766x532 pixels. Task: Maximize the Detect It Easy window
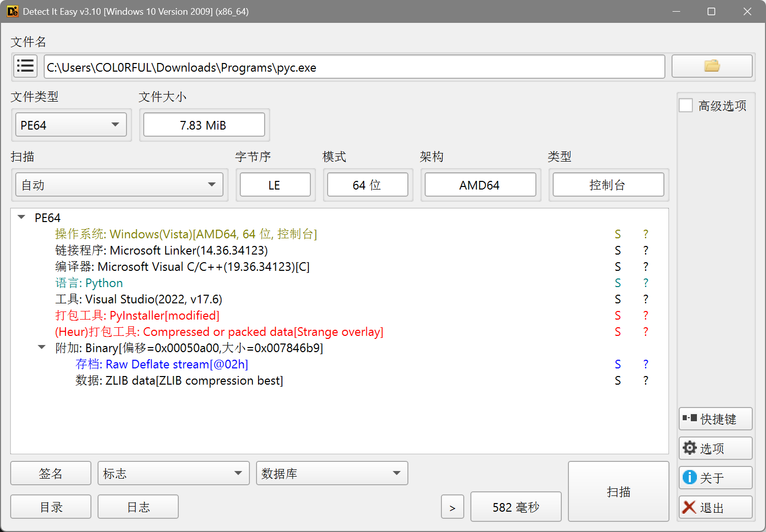pyautogui.click(x=711, y=11)
